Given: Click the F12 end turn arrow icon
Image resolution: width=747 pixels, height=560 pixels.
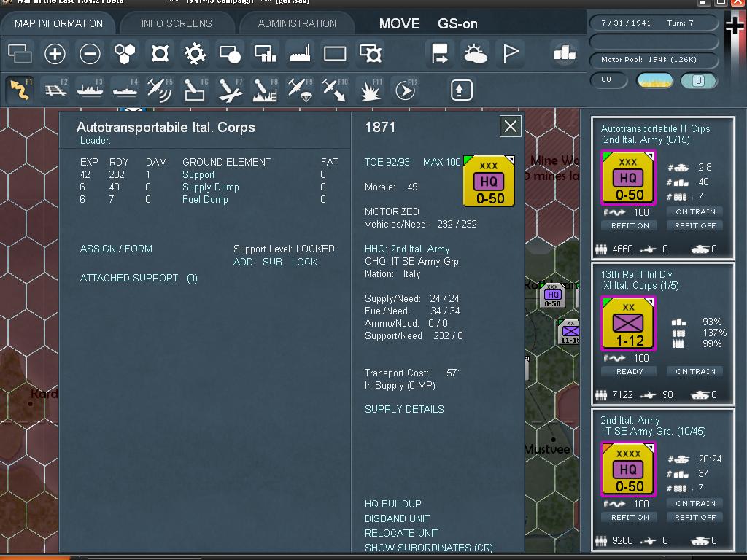Looking at the screenshot, I should coord(406,90).
